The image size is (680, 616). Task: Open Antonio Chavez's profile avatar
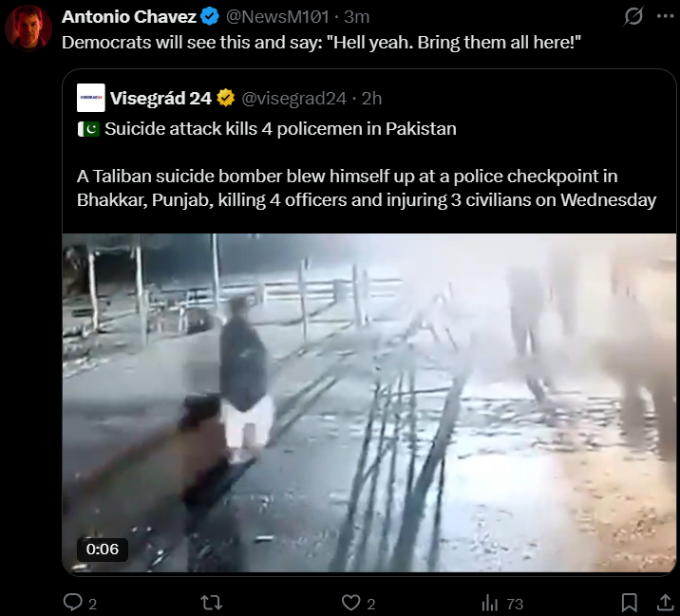tap(28, 28)
